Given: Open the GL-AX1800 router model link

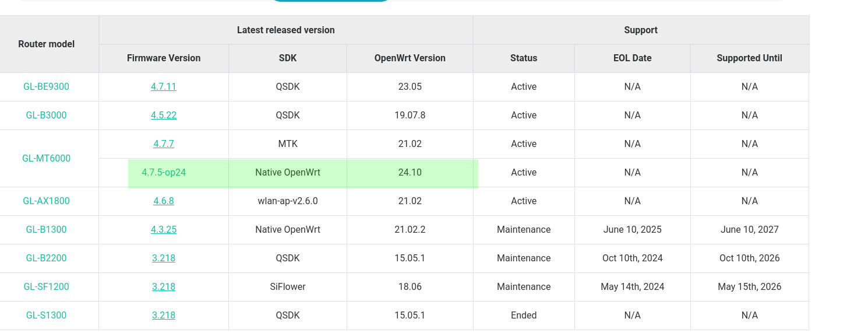Looking at the screenshot, I should point(46,201).
